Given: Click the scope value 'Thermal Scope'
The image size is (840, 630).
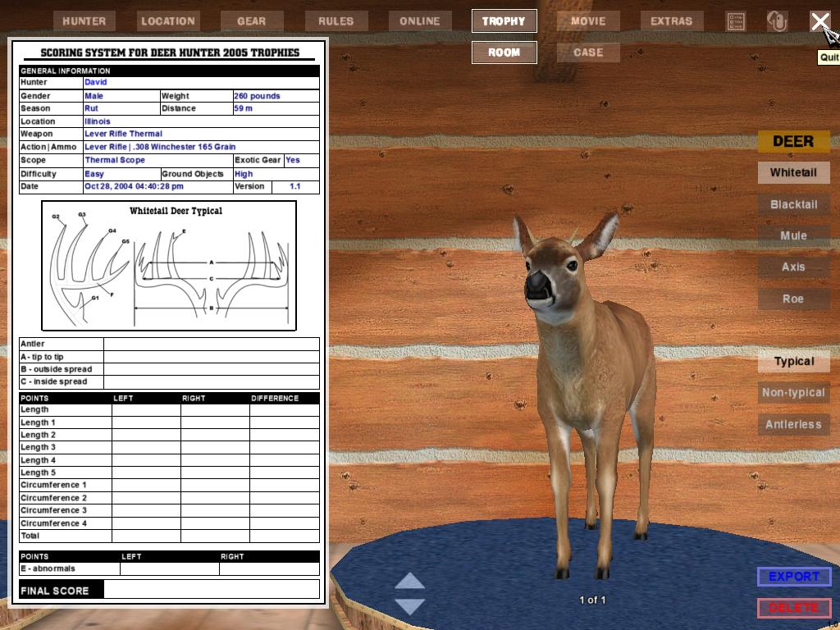Looking at the screenshot, I should tap(115, 160).
